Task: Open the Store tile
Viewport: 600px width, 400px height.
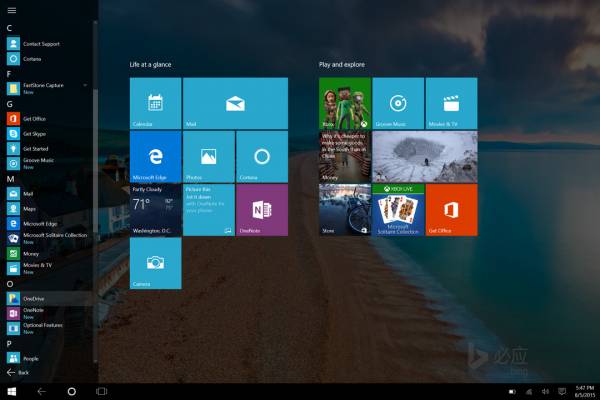Action: coord(345,210)
